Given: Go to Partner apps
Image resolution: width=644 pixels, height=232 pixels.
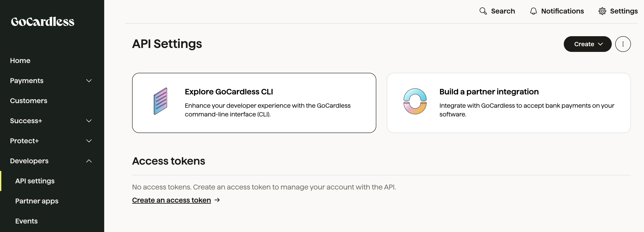Looking at the screenshot, I should coord(37,201).
